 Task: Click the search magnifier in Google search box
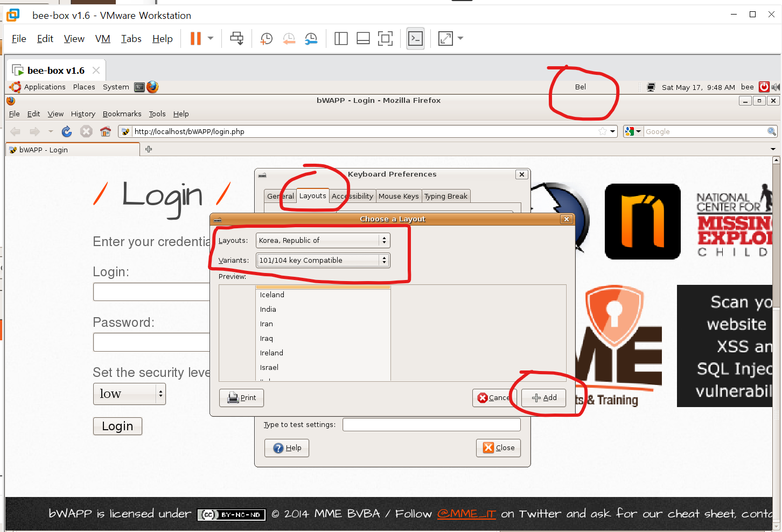[772, 131]
